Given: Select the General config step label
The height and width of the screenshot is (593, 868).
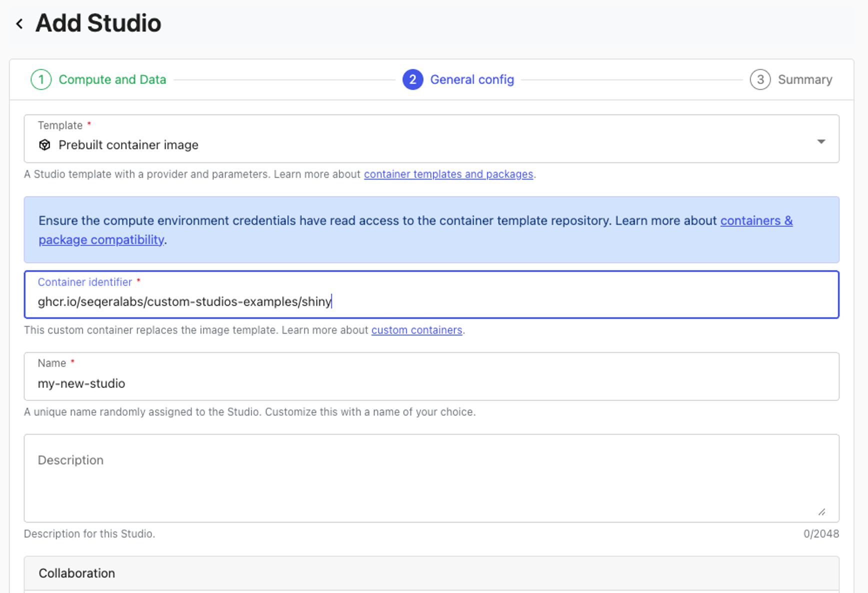Looking at the screenshot, I should coord(471,79).
